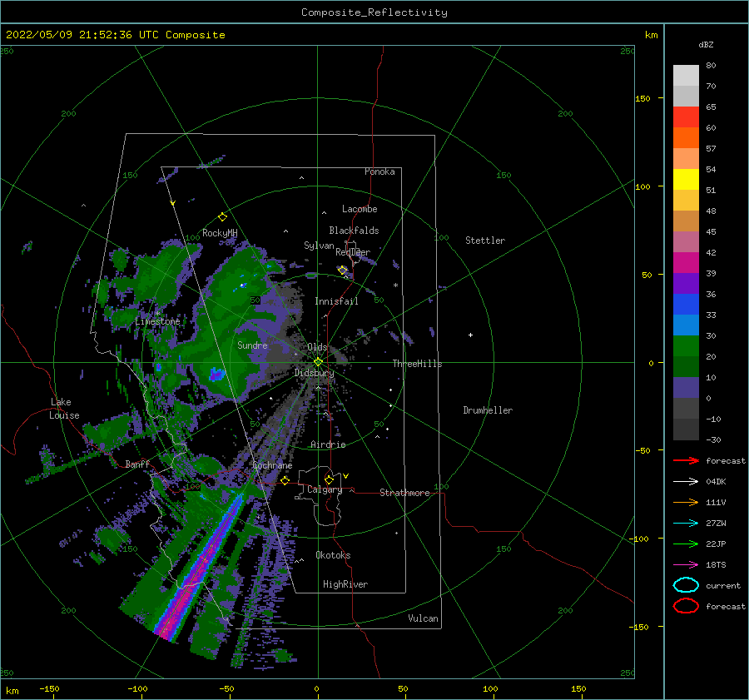Image resolution: width=749 pixels, height=700 pixels.
Task: Click the 20 dBZ green color swatch
Action: tap(686, 346)
